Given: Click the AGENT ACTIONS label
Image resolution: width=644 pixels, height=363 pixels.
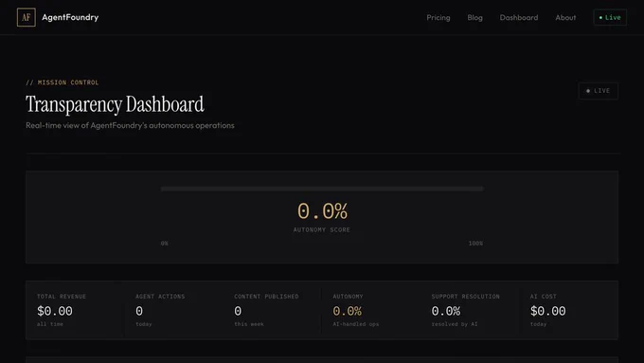Looking at the screenshot, I should tap(160, 297).
